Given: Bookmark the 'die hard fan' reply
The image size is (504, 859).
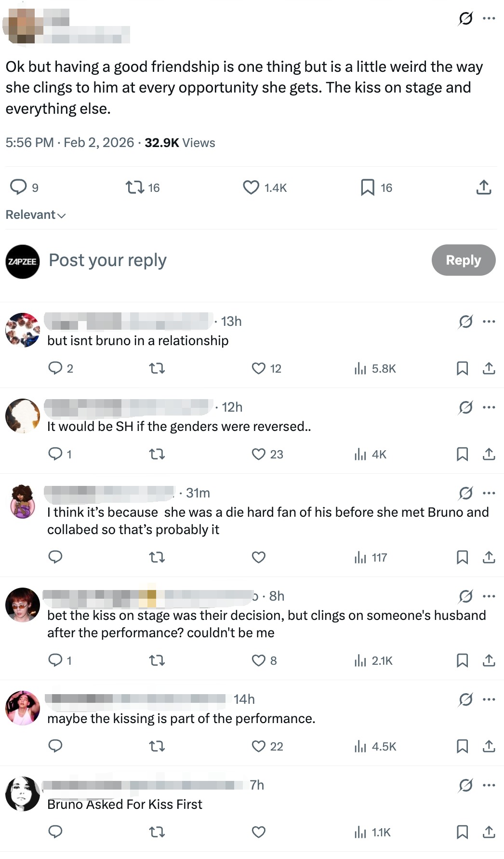Looking at the screenshot, I should tap(462, 558).
